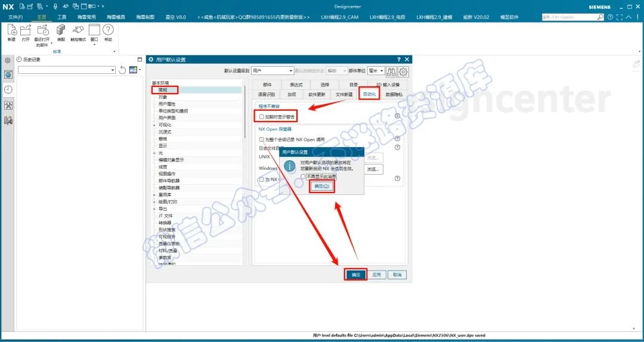Click the binoculars find-default icon in dialog
Image resolution: width=644 pixels, height=342 pixels.
tap(391, 71)
